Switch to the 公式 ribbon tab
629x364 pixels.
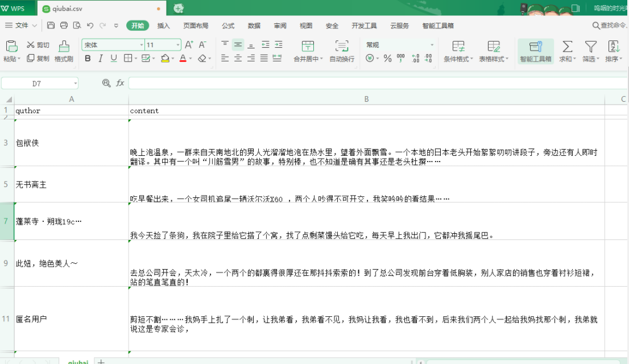coord(228,26)
